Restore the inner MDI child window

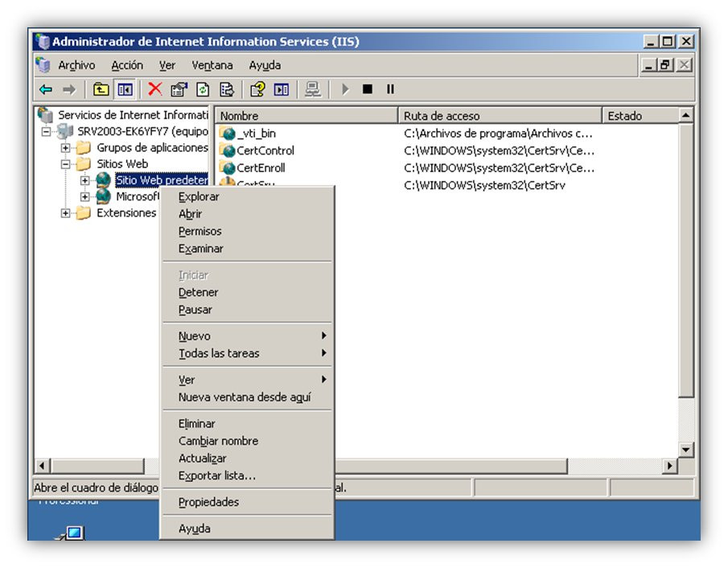point(665,65)
